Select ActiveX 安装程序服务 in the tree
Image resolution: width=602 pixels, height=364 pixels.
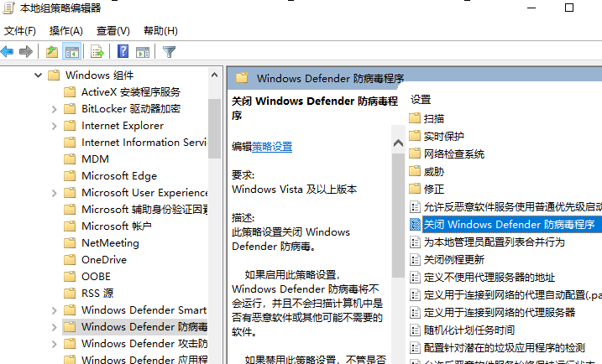[130, 92]
